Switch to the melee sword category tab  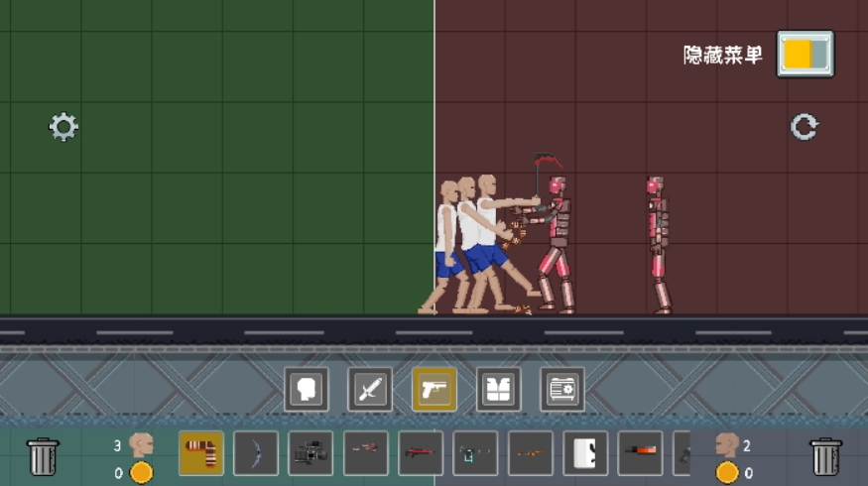coord(370,390)
